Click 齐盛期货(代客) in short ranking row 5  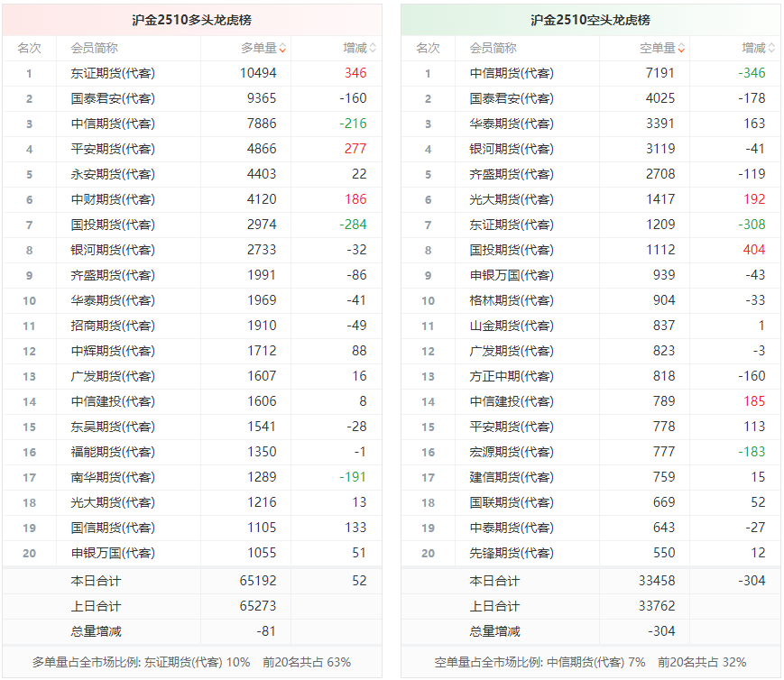(512, 174)
